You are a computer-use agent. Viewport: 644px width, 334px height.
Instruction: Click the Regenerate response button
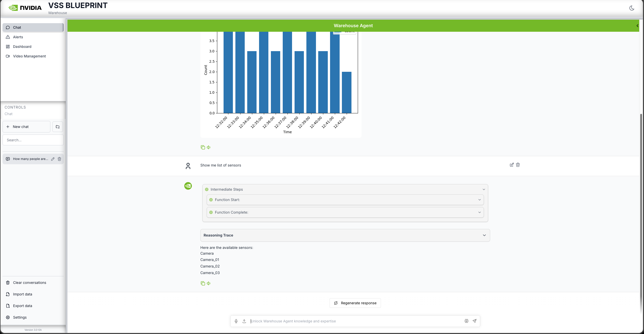(355, 303)
